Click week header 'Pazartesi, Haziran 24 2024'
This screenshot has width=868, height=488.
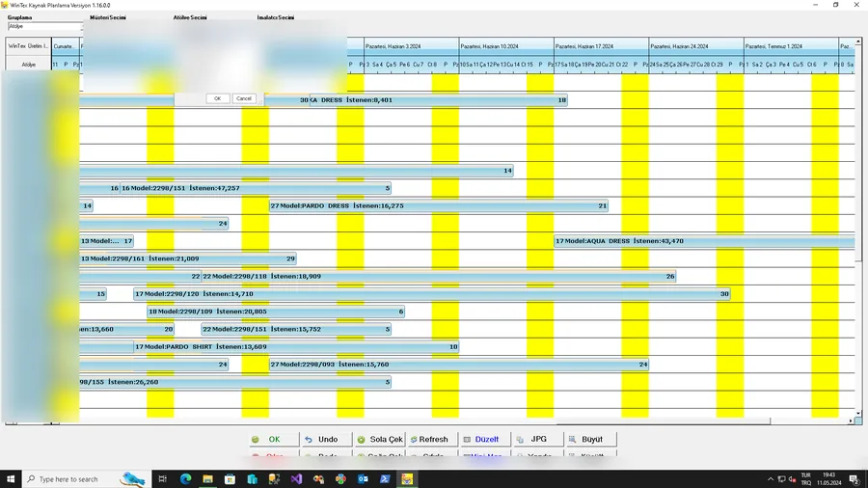pyautogui.click(x=695, y=46)
